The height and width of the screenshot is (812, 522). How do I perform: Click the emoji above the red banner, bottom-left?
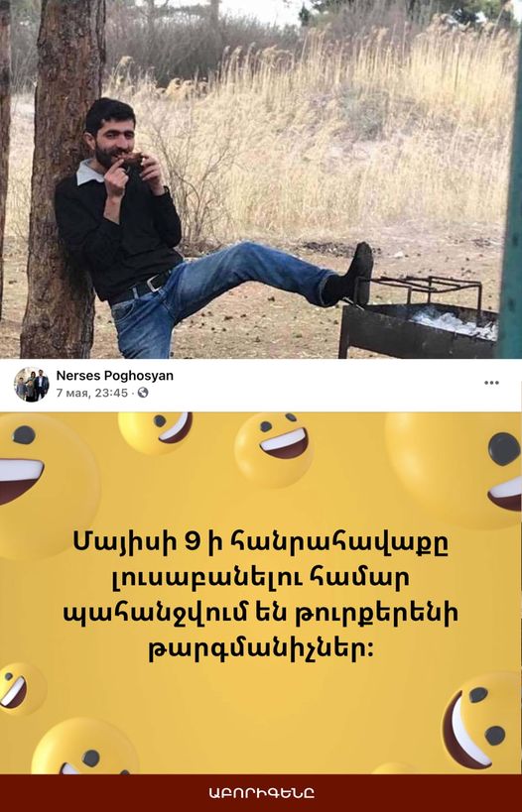(84, 747)
